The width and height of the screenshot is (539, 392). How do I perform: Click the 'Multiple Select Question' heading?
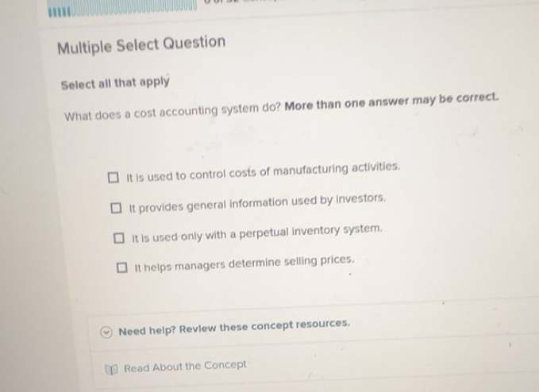click(141, 44)
